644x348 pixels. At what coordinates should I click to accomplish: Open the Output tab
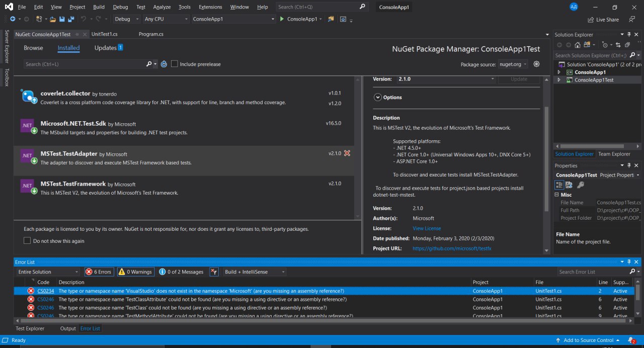(68, 328)
